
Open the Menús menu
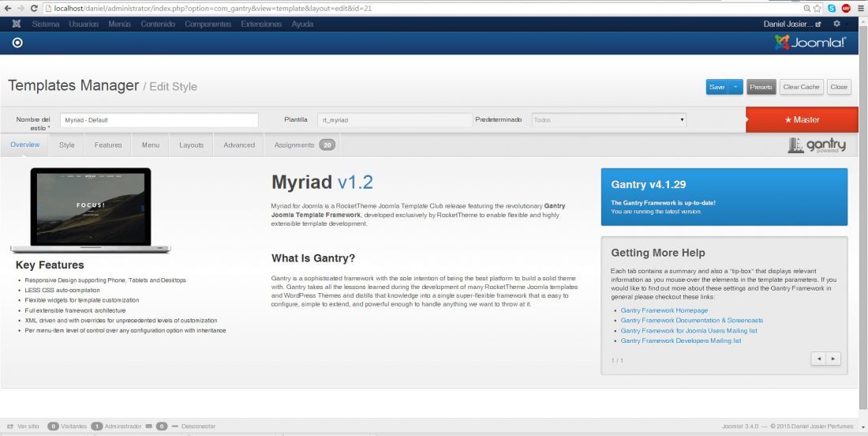(120, 24)
